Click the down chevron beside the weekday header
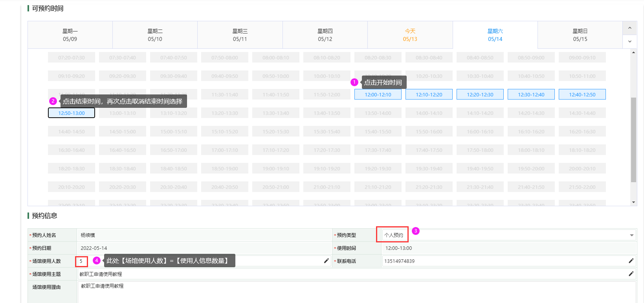Screen dimensions: 644x303 [x=629, y=42]
